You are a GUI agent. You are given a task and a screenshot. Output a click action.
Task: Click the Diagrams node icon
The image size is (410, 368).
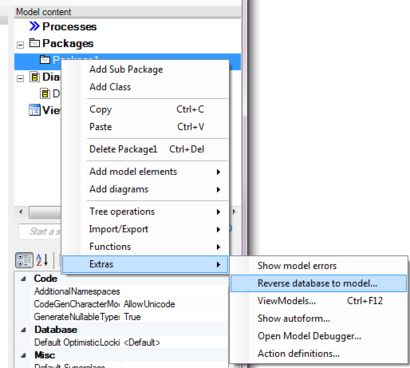click(34, 77)
